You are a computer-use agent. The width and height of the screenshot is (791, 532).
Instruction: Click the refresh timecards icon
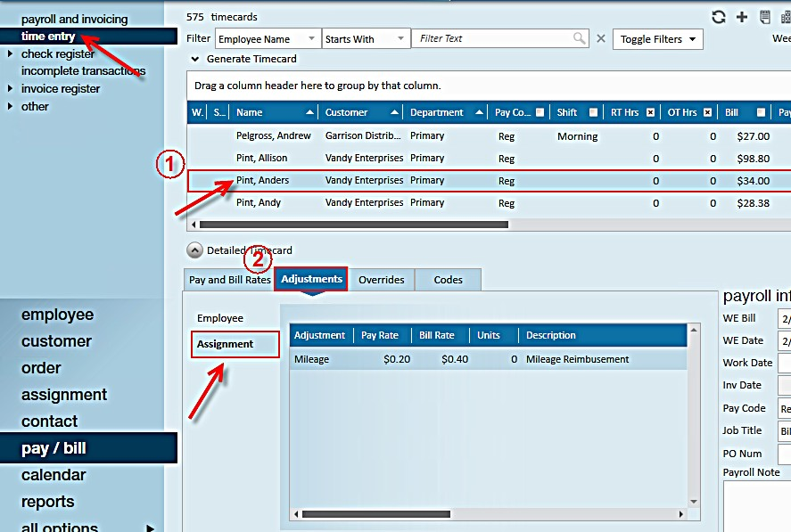pos(719,17)
